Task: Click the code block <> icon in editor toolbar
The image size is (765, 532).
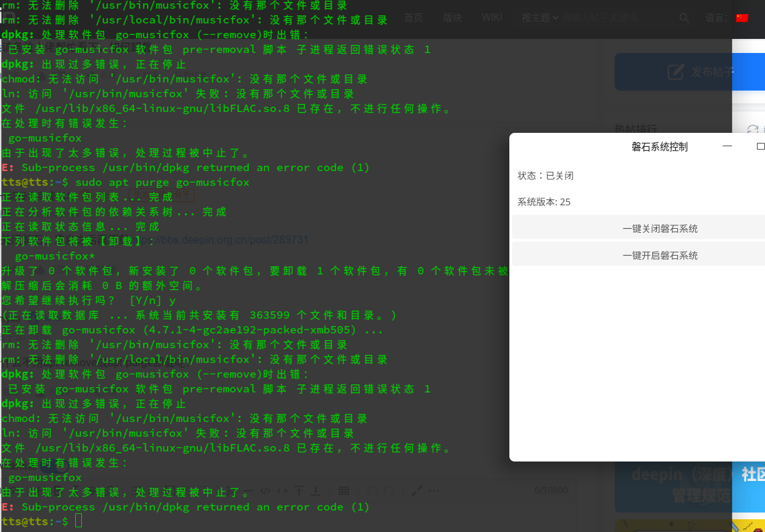Action: [x=282, y=490]
